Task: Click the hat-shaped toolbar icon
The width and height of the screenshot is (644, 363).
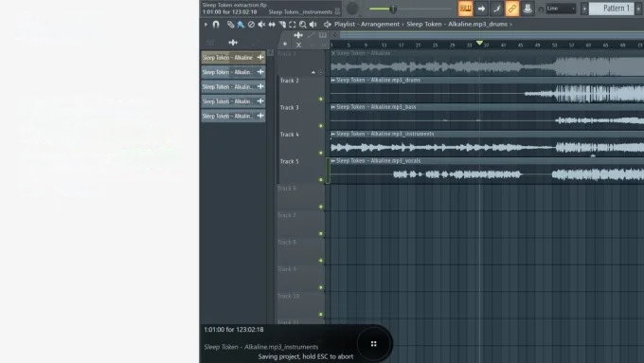Action: (528, 9)
